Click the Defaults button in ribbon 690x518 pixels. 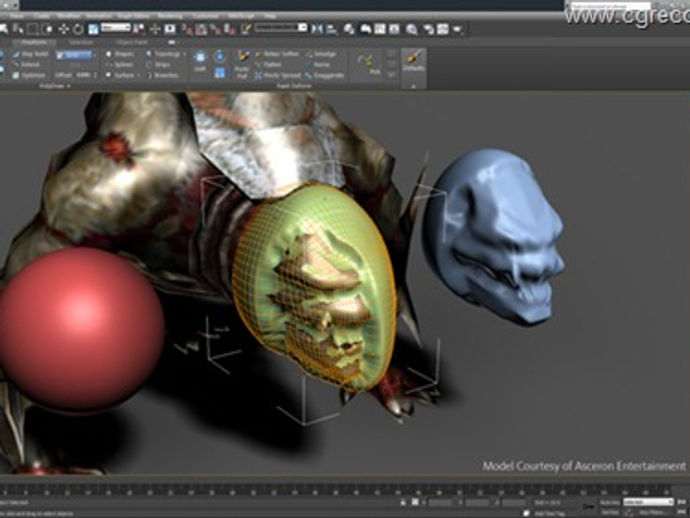(x=412, y=64)
